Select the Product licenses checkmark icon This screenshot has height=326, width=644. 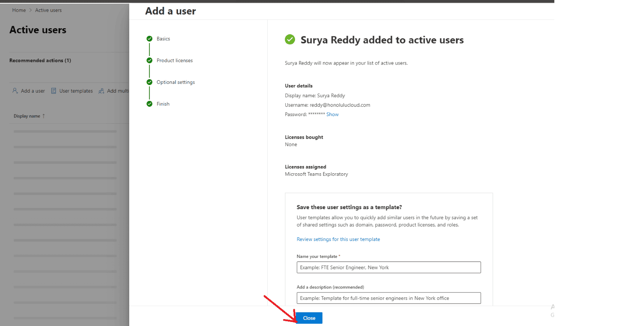[149, 60]
